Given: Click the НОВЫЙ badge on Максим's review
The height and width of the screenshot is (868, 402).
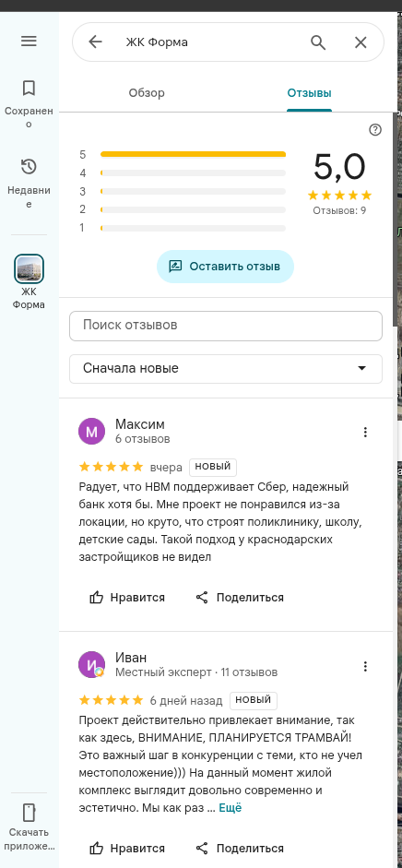Looking at the screenshot, I should click(x=213, y=467).
